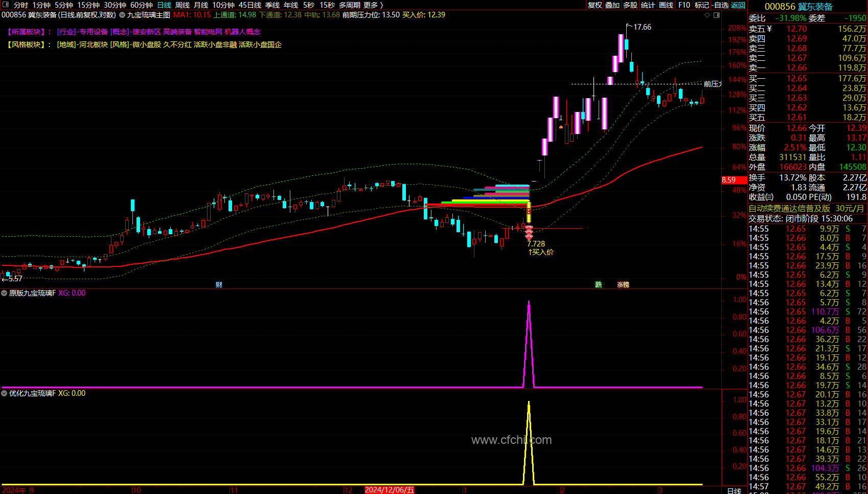868x494 pixels.
Task: Click the 日线 label at bottom right
Action: point(734,490)
